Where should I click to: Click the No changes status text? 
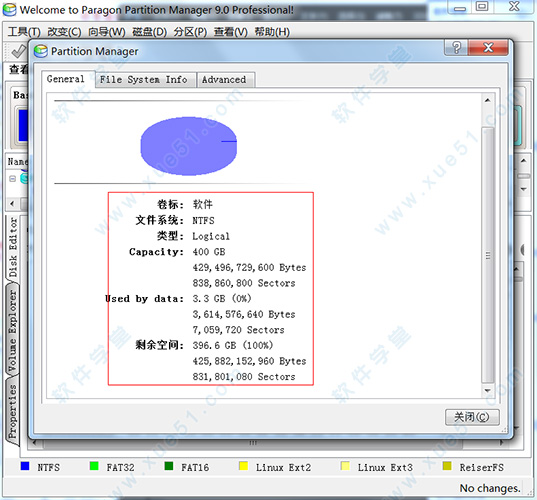(490, 488)
